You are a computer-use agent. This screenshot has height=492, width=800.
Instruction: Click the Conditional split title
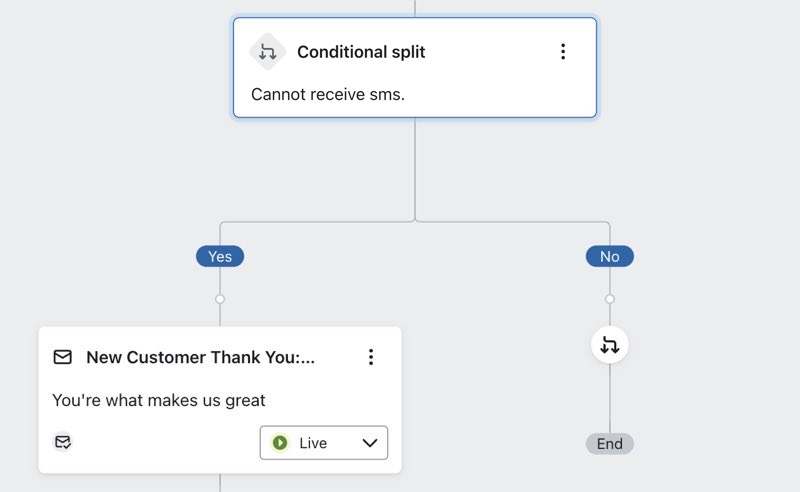(361, 52)
